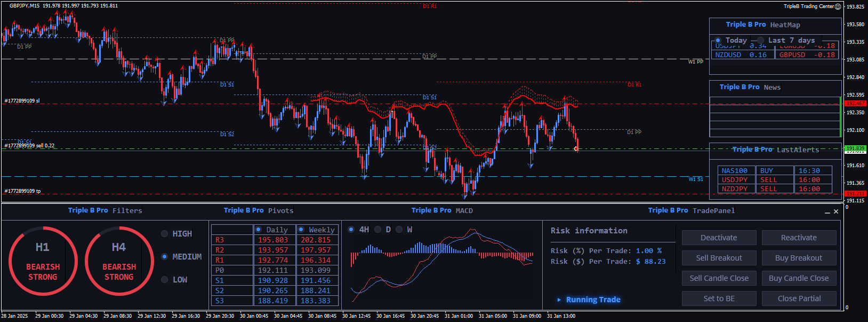This screenshot has width=868, height=322.
Task: Click the red 192.467 stop loss price label
Action: [855, 104]
